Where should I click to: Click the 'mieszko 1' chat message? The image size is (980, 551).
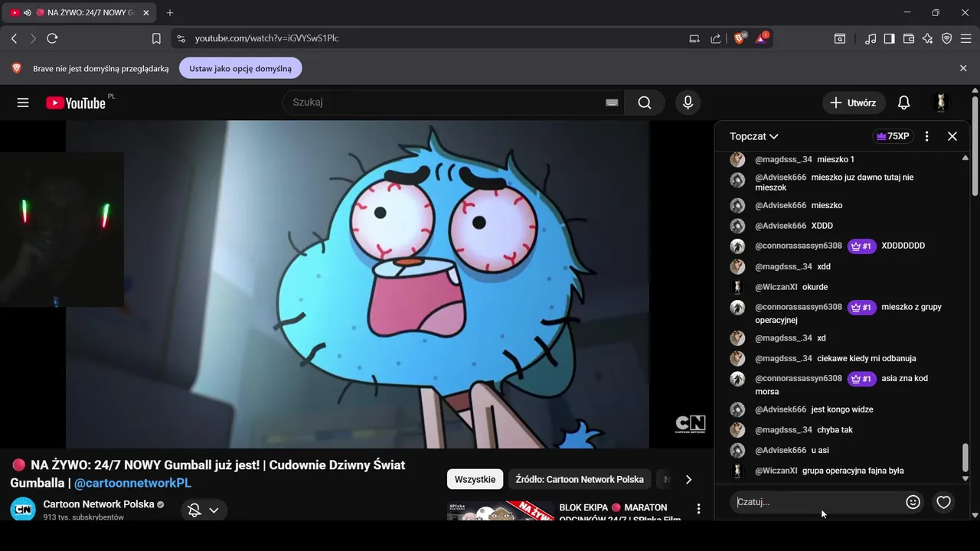[835, 159]
